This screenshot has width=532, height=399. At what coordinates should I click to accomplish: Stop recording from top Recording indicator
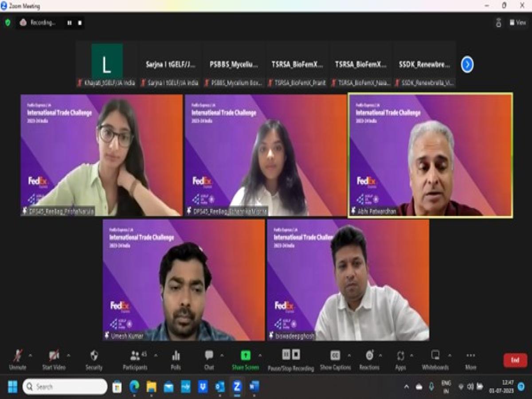click(x=80, y=23)
